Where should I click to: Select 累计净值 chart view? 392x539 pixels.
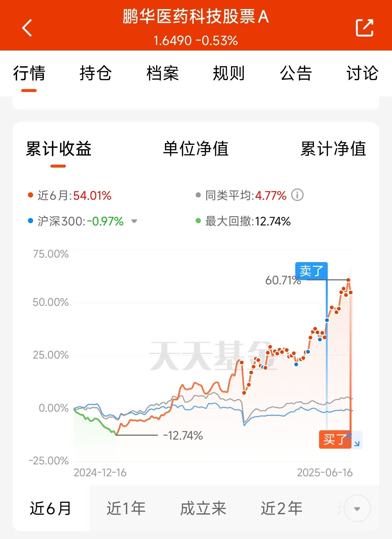point(333,149)
